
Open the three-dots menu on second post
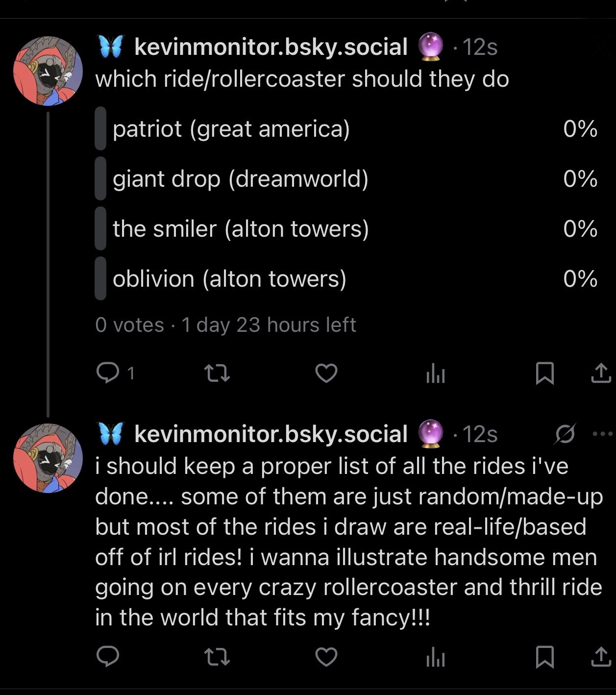click(602, 434)
